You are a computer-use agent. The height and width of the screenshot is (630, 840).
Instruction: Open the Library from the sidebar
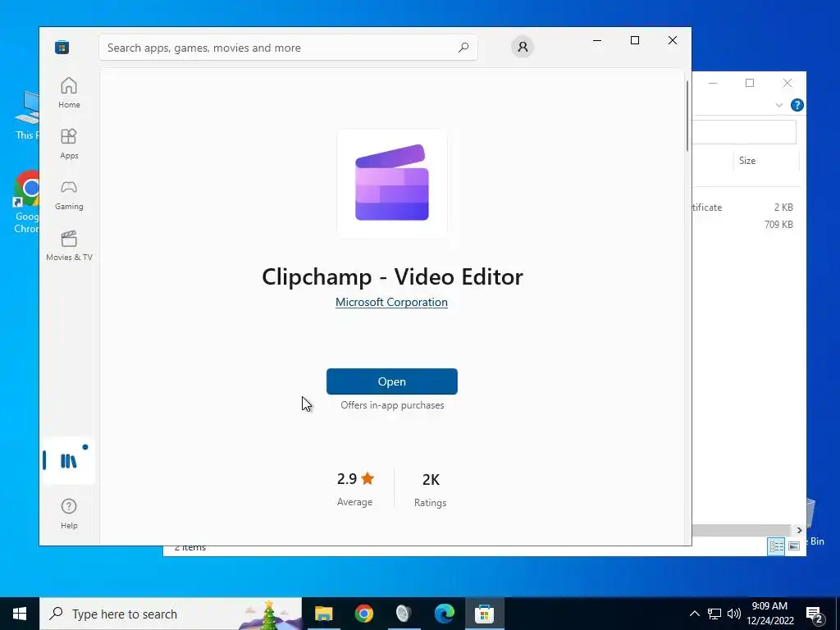(x=69, y=461)
